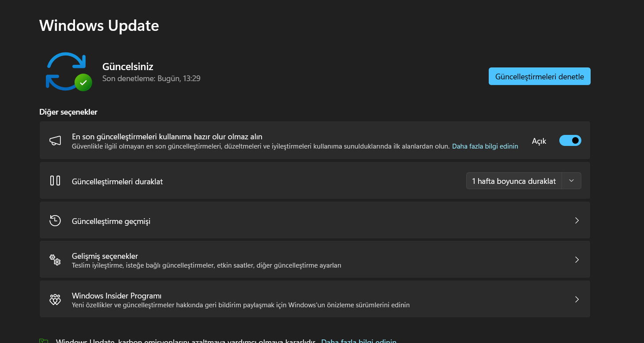Click the pause icon beside Güncelleştirmeleri duraklat

click(55, 181)
